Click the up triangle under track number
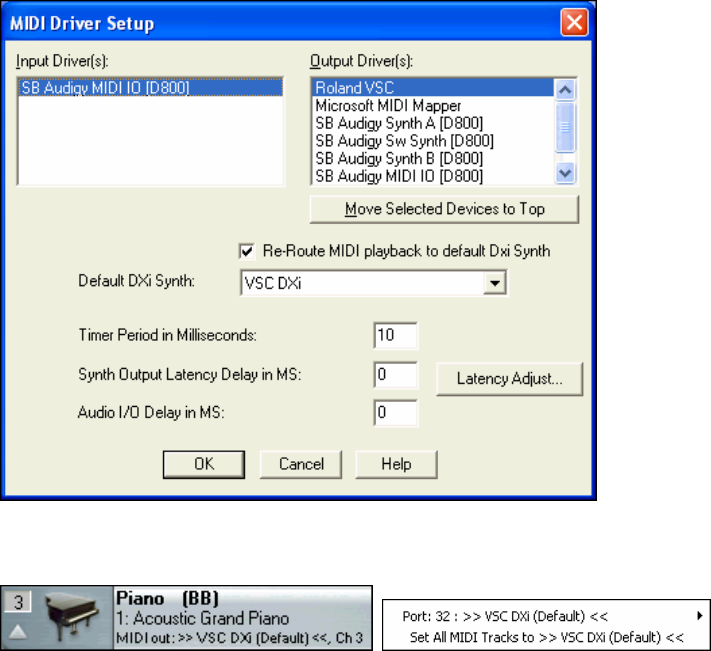 pos(18,632)
